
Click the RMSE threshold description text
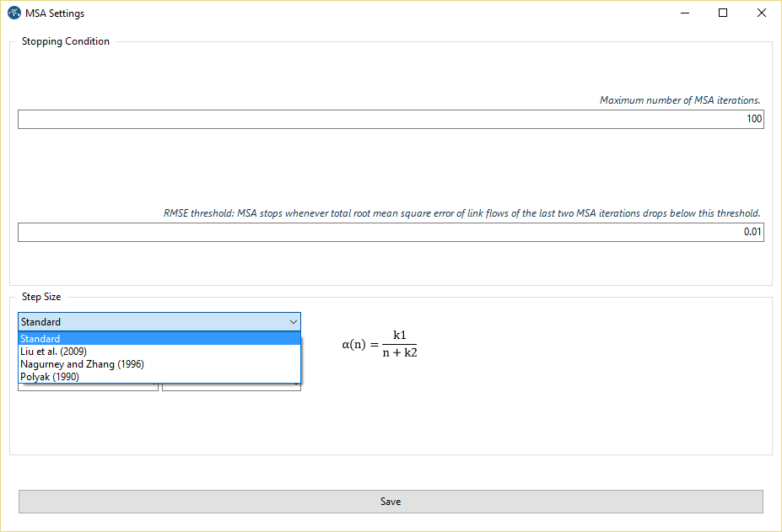pyautogui.click(x=461, y=213)
